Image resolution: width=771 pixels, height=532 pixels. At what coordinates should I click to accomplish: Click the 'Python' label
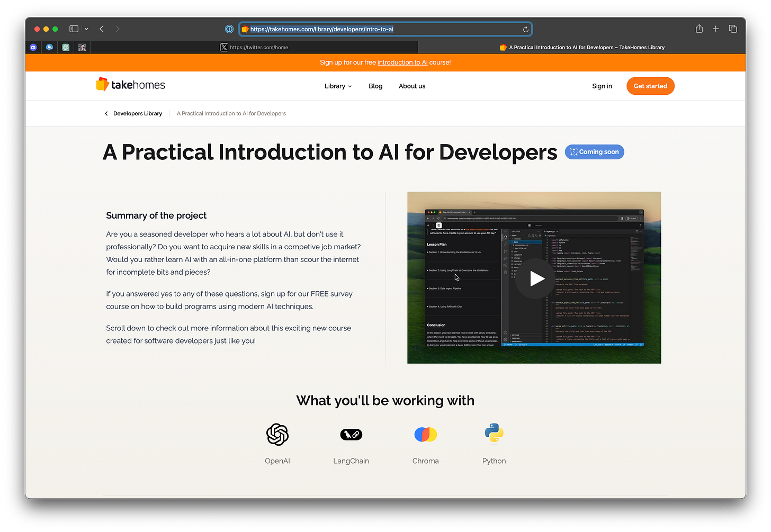click(x=494, y=461)
